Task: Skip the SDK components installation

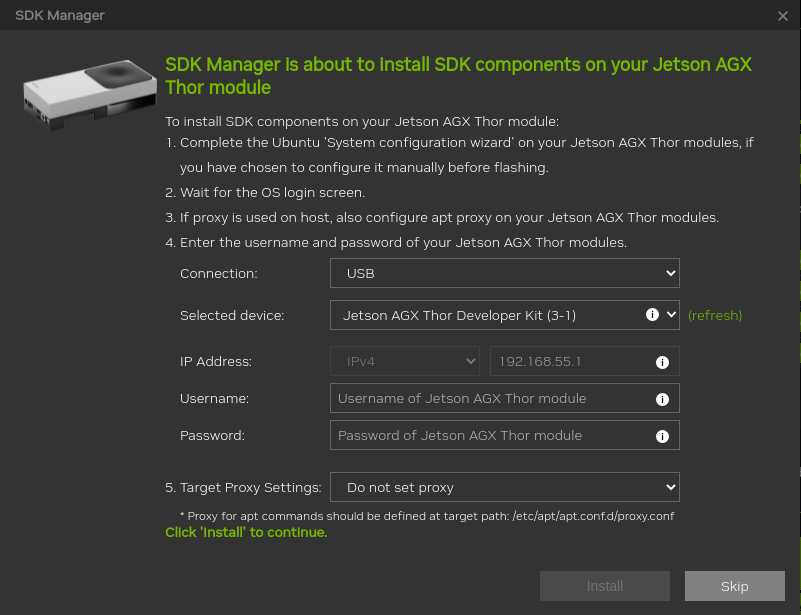Action: click(734, 586)
